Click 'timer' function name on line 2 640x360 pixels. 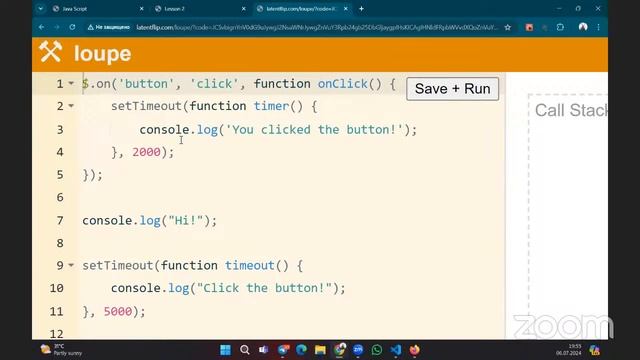pos(271,106)
